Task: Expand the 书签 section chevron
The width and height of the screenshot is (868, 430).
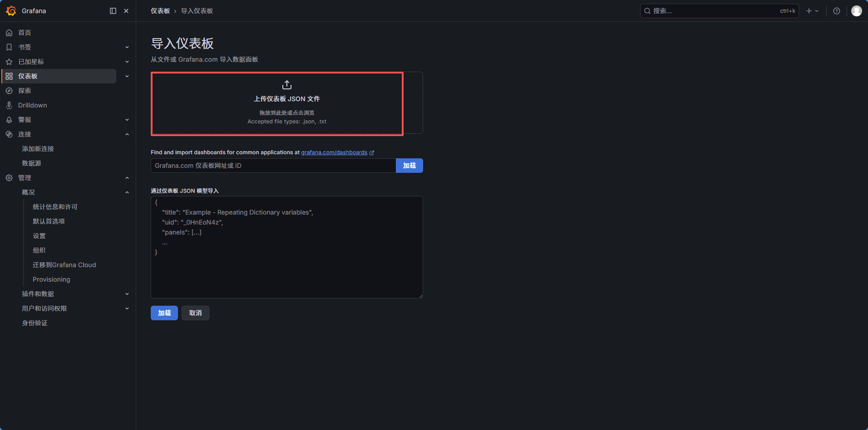Action: coord(127,47)
